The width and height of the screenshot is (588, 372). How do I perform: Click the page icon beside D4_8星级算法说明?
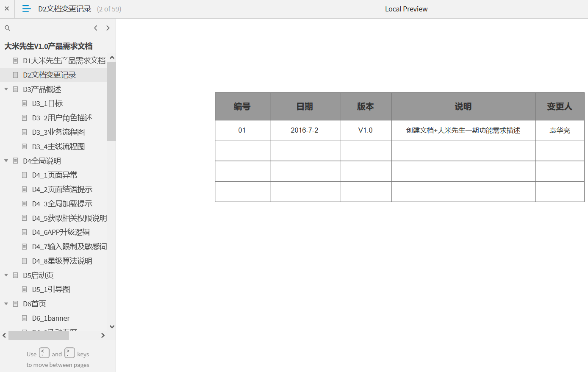pyautogui.click(x=25, y=261)
